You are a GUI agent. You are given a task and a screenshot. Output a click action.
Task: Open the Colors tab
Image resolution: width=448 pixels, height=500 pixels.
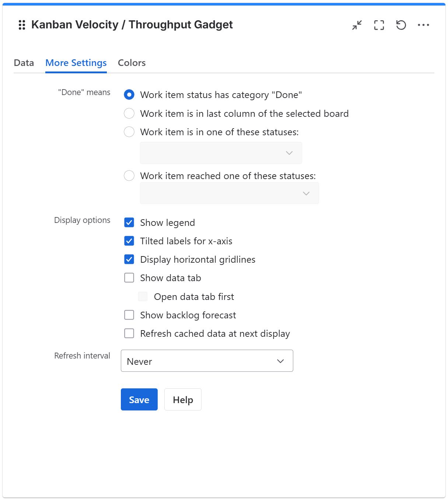(x=132, y=63)
